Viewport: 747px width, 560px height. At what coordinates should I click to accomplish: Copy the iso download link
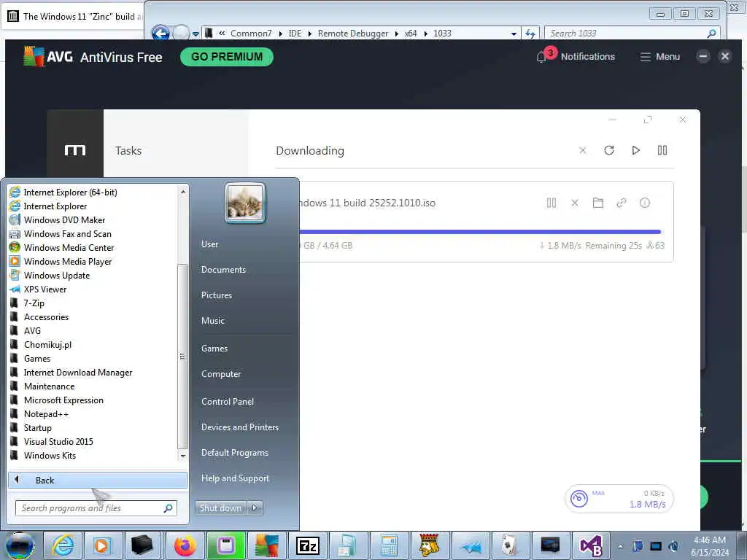tap(622, 203)
